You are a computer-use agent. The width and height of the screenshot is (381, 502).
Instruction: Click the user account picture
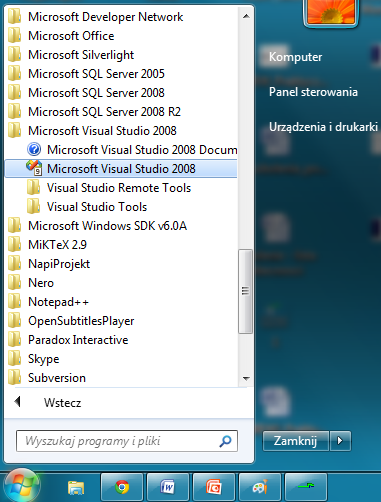[331, 12]
